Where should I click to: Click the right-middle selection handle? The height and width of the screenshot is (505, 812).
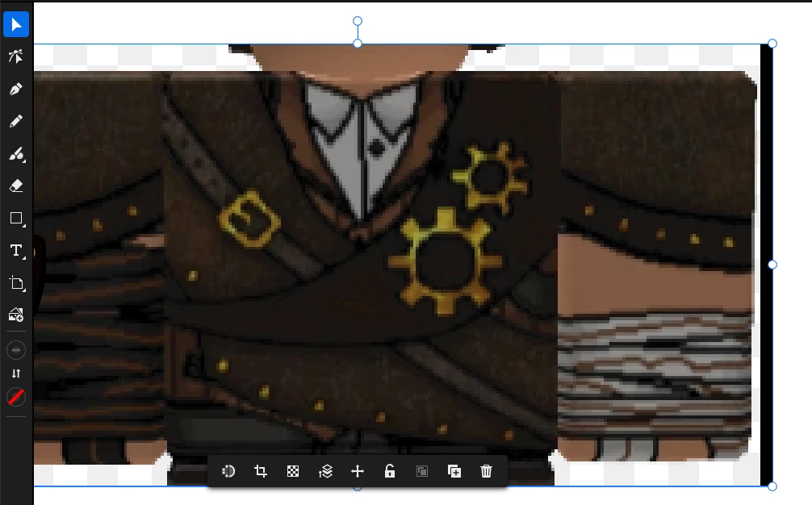(x=772, y=265)
